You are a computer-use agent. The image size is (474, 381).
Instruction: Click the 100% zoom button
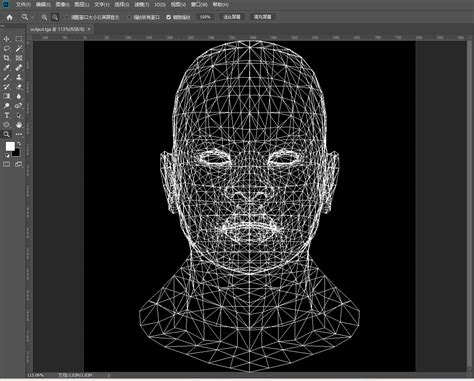(x=205, y=17)
